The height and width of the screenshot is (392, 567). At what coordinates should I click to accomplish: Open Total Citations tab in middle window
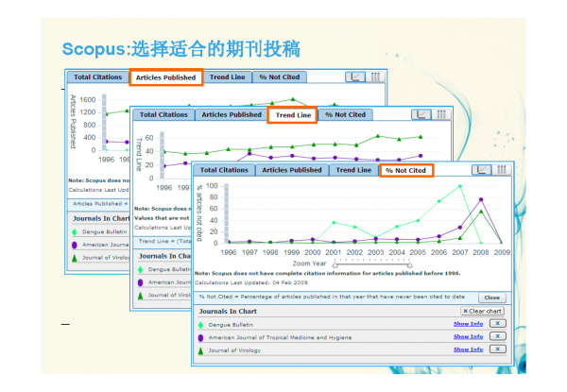163,115
